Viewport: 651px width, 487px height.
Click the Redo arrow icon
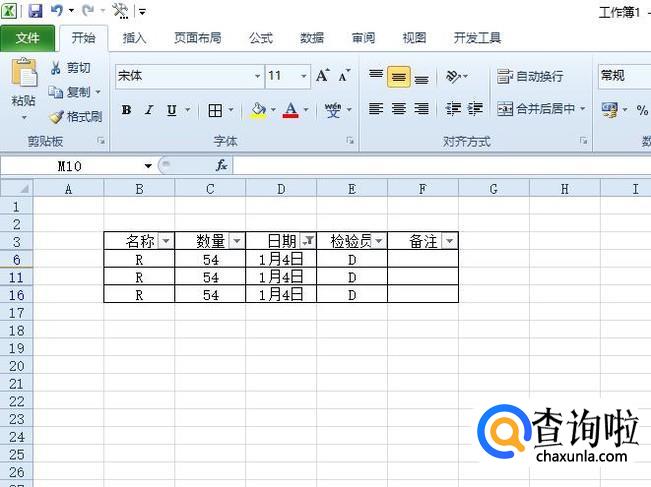(x=88, y=10)
